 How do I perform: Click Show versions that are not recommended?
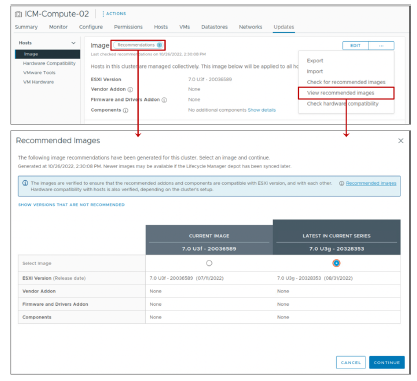[71, 205]
